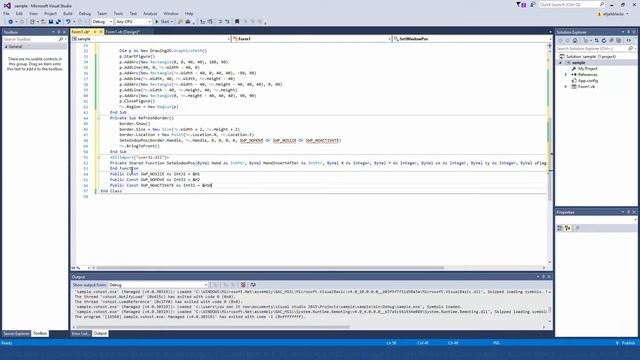Toggle auto-hide pin on Output panel
This screenshot has height=360, width=640.
coord(543,277)
